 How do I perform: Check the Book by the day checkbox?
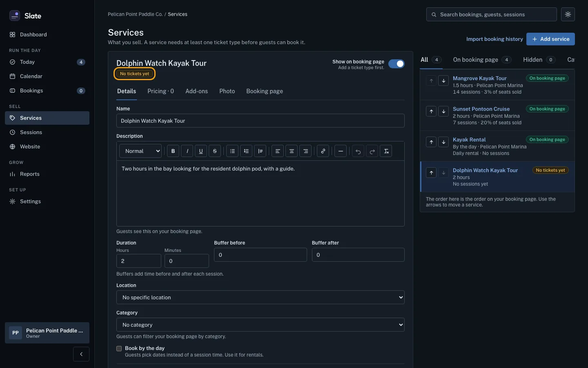tap(119, 348)
